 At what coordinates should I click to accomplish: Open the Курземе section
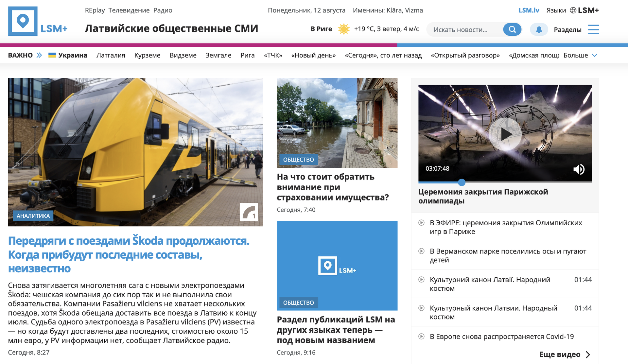[x=147, y=55]
